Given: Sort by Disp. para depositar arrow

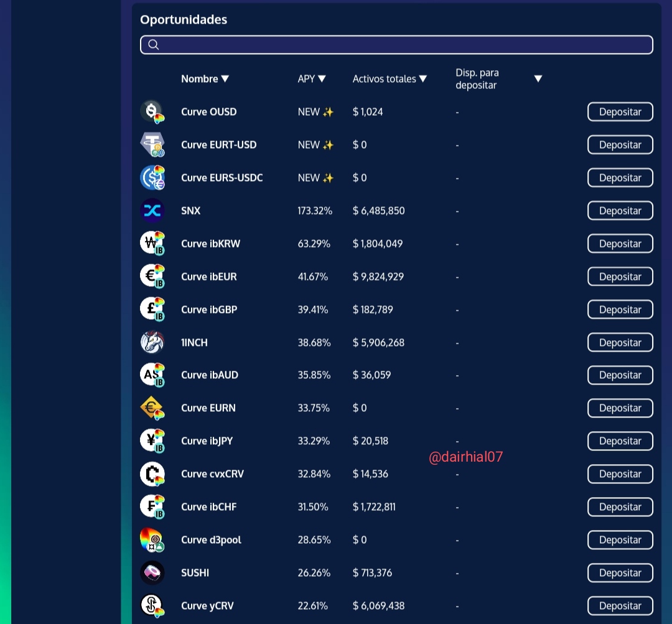Looking at the screenshot, I should [538, 78].
